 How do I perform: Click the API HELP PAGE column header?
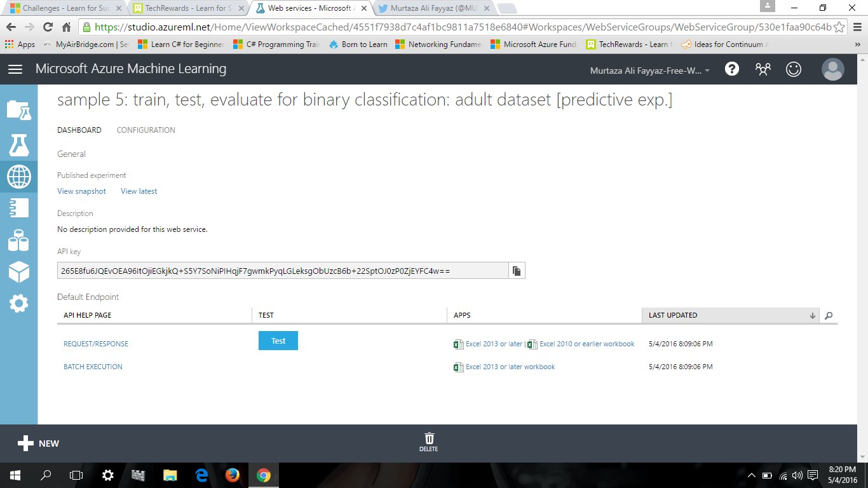tap(88, 315)
